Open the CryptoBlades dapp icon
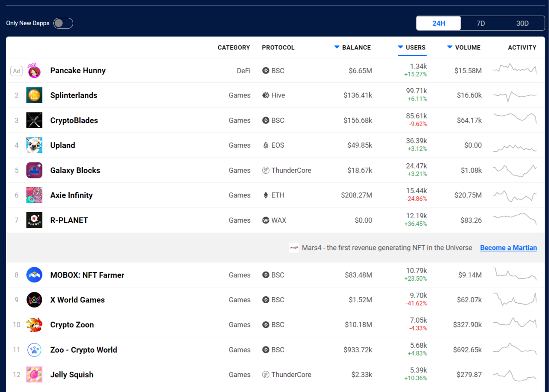Viewport: 549px width, 392px height. pyautogui.click(x=34, y=120)
